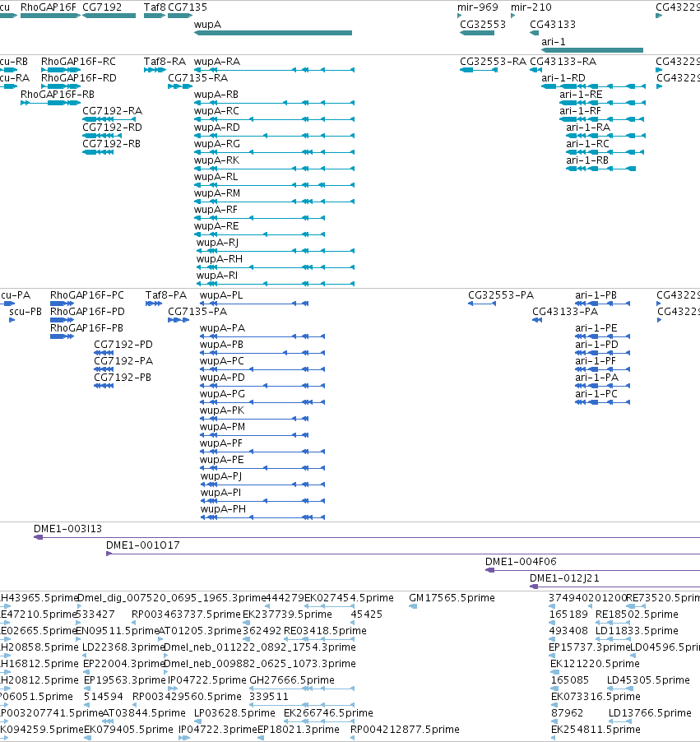Click the CG7135-RA transcript label

198,77
